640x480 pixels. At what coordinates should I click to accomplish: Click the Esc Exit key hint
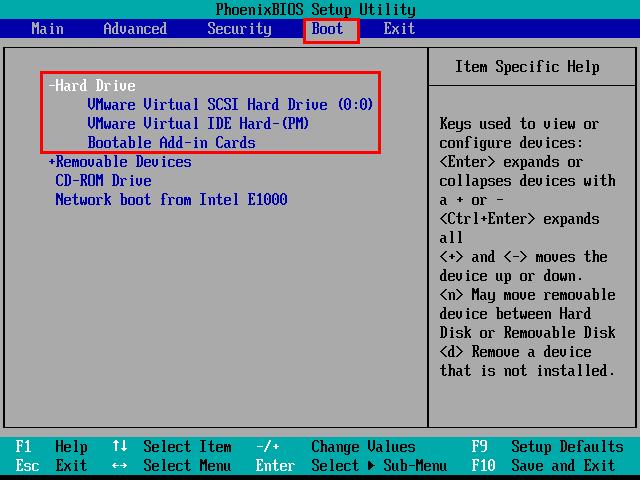click(x=52, y=466)
